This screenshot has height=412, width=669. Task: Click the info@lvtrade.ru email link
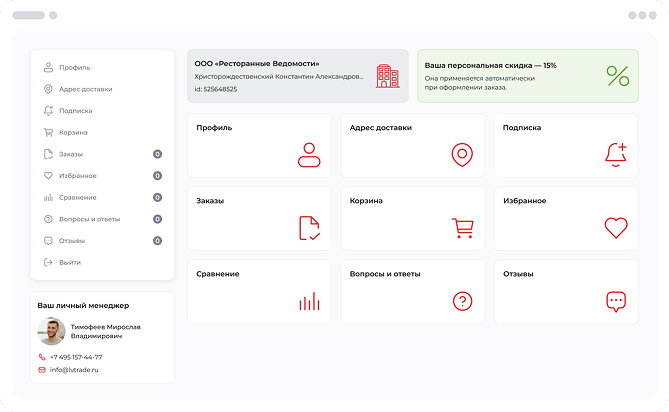click(74, 370)
